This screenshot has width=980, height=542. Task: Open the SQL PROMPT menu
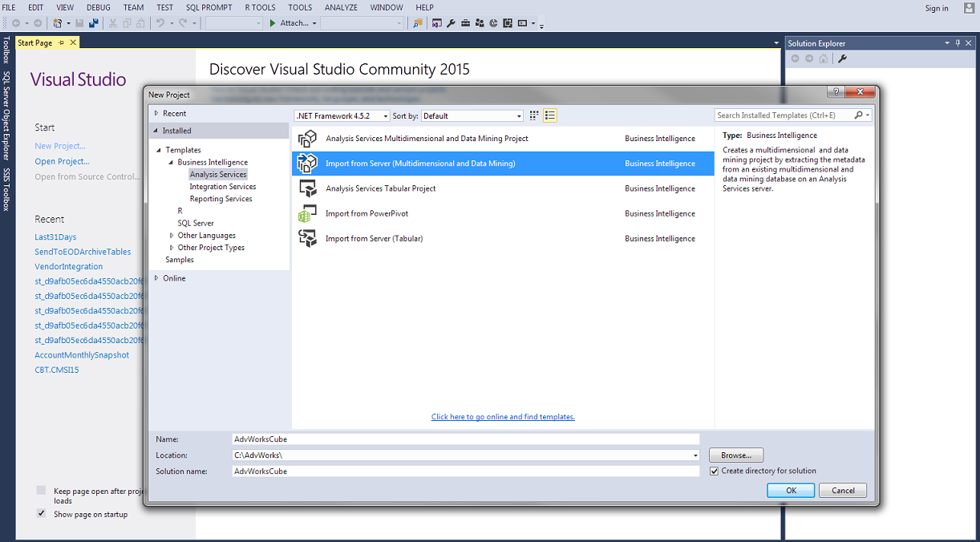209,7
